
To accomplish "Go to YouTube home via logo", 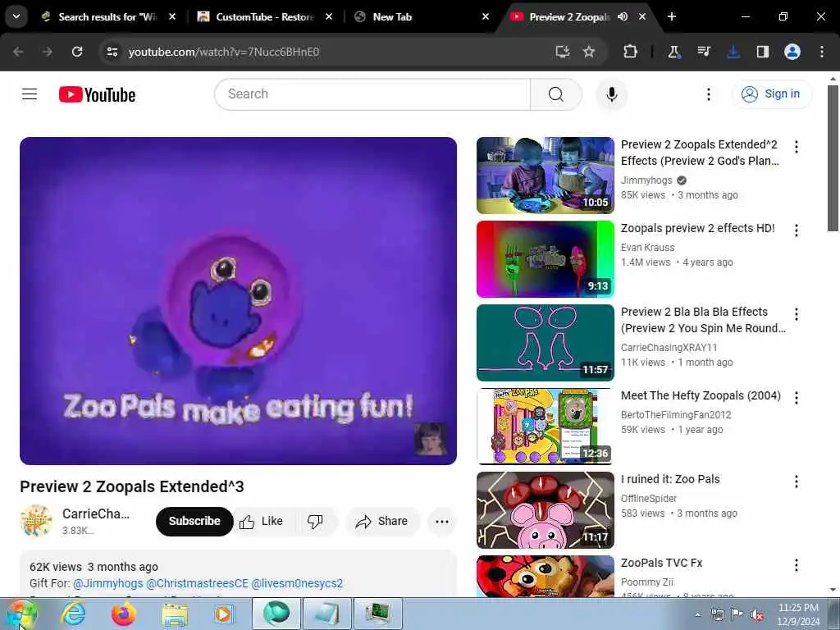I will pos(97,95).
